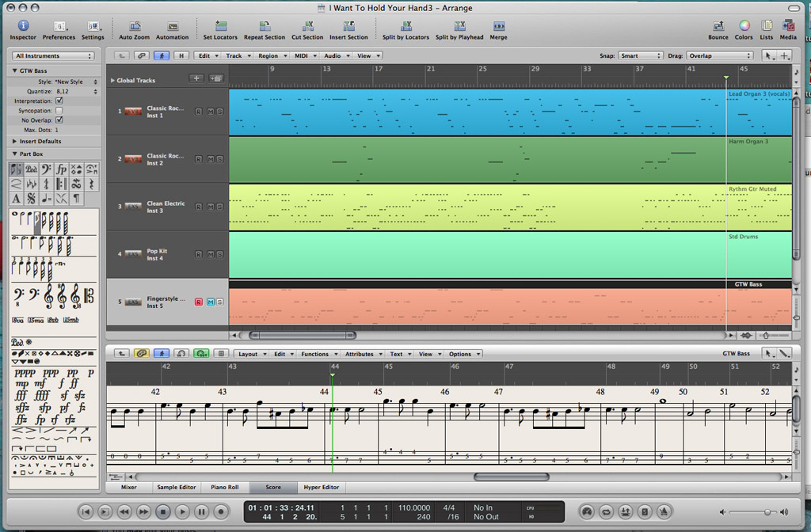Click the Rewind transport button
This screenshot has height=532, width=811.
124,512
